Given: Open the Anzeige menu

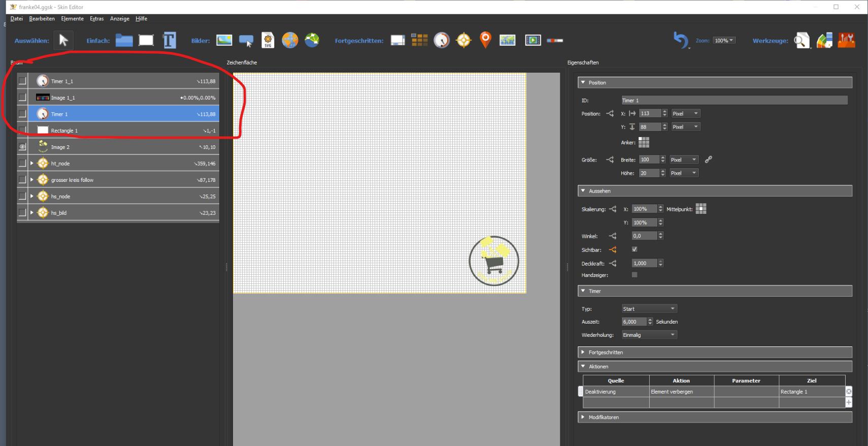Looking at the screenshot, I should point(119,19).
